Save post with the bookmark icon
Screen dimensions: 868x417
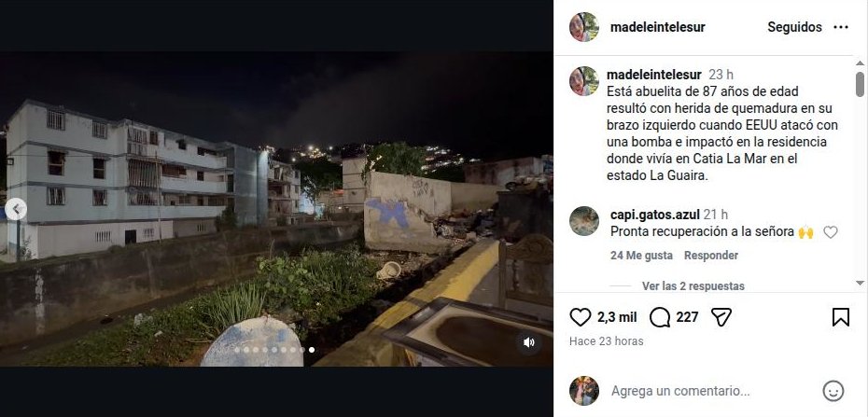pyautogui.click(x=840, y=317)
